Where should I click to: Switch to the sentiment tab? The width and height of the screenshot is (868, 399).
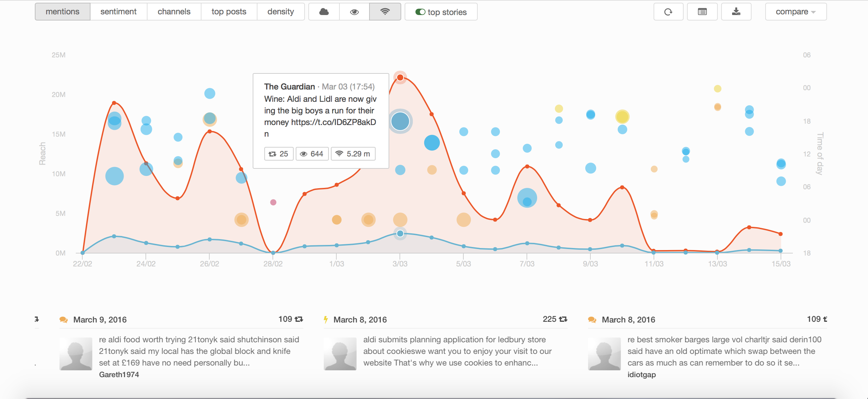click(x=118, y=12)
